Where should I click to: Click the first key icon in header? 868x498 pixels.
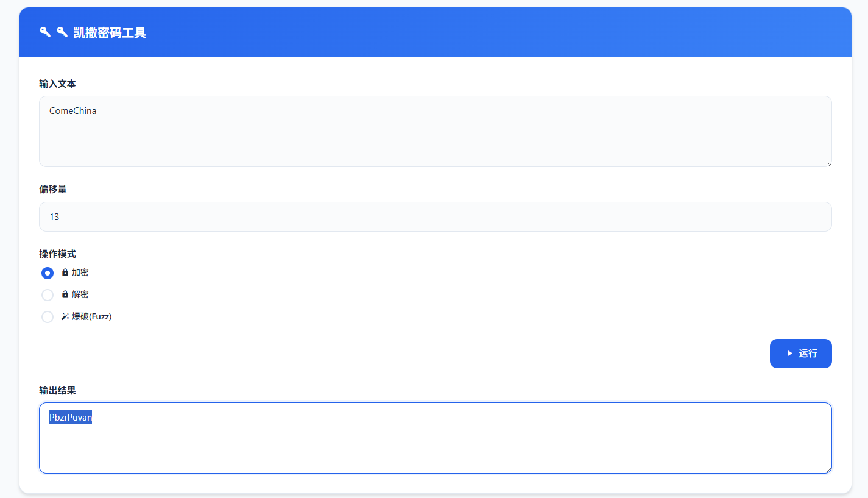click(x=45, y=32)
